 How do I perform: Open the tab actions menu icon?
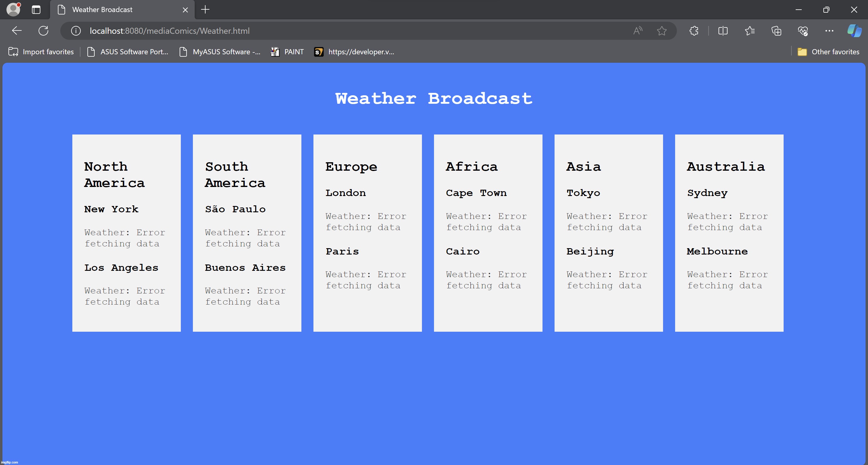(36, 9)
